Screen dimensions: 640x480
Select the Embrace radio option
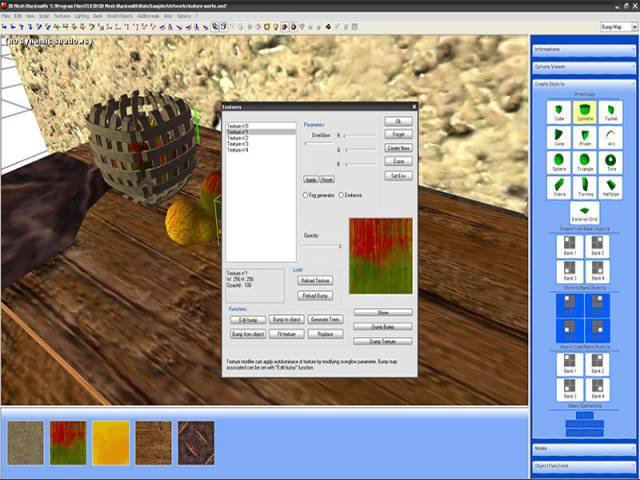coord(342,195)
